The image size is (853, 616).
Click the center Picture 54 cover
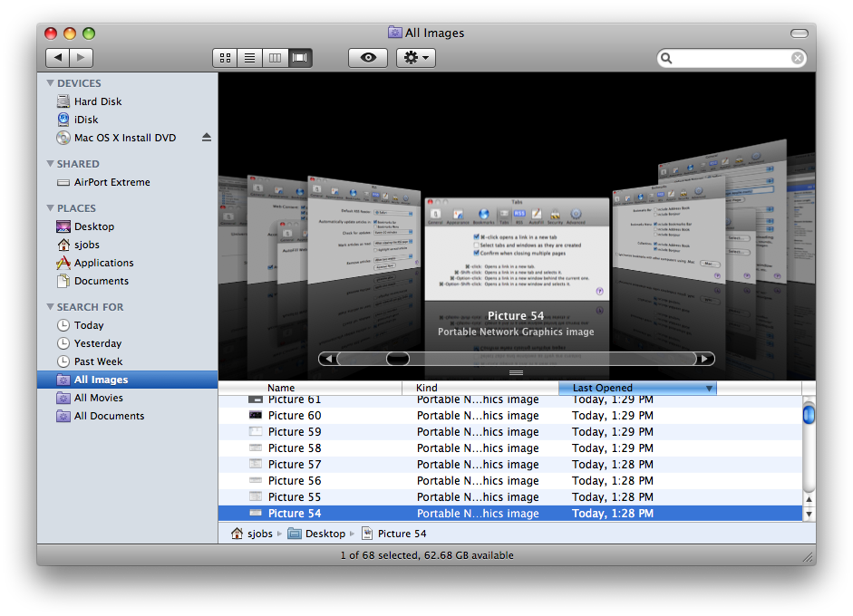click(x=517, y=249)
